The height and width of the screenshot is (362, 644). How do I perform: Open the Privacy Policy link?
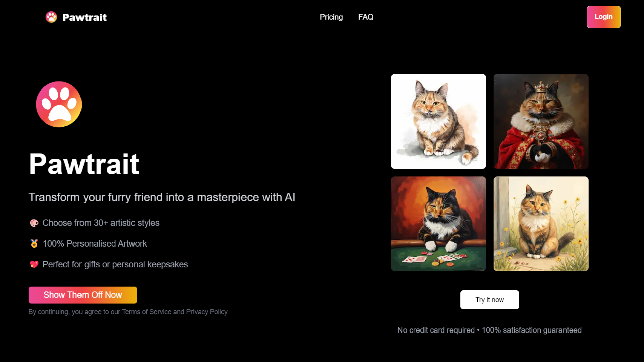207,312
